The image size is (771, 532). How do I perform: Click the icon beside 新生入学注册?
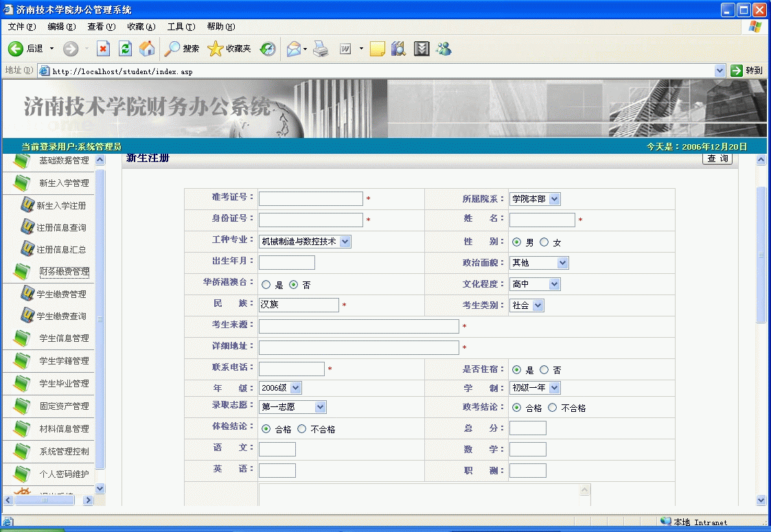27,205
